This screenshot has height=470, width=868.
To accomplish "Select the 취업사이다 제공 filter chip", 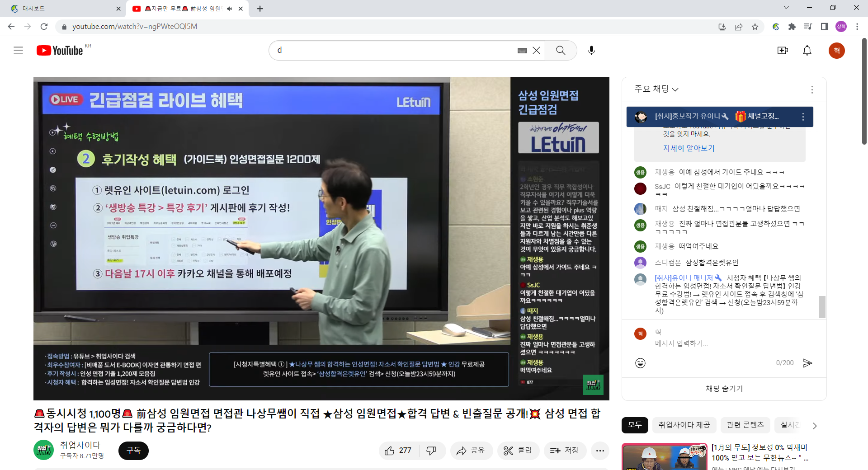I will (x=684, y=425).
